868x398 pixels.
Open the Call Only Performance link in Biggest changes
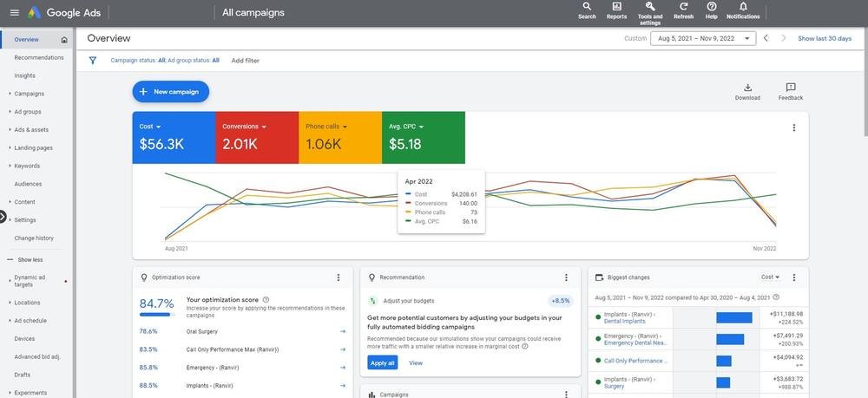coord(635,361)
